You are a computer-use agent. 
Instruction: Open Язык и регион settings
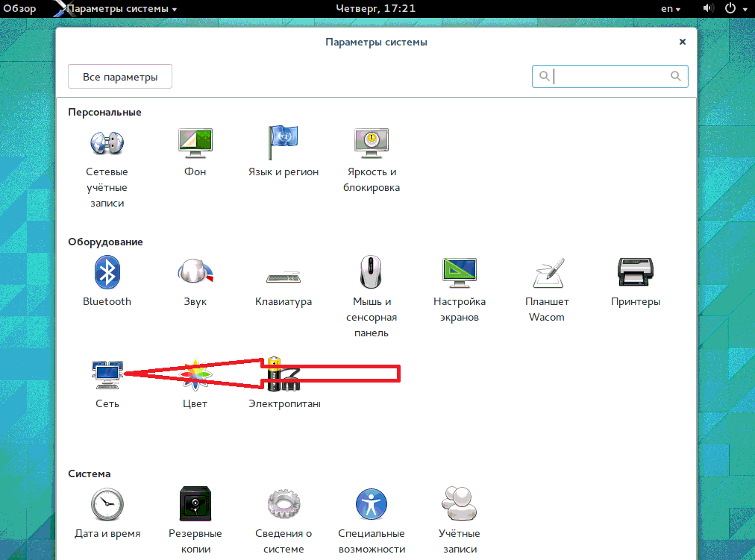[283, 144]
